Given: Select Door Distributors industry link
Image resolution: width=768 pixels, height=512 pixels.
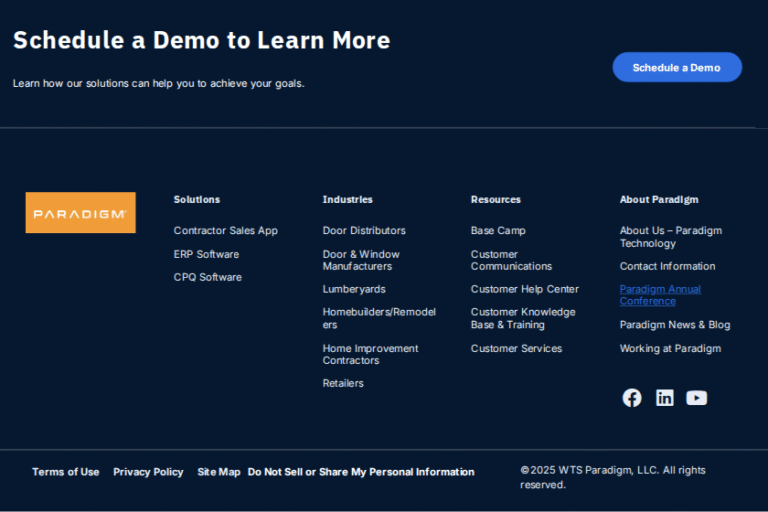Looking at the screenshot, I should pyautogui.click(x=364, y=231).
